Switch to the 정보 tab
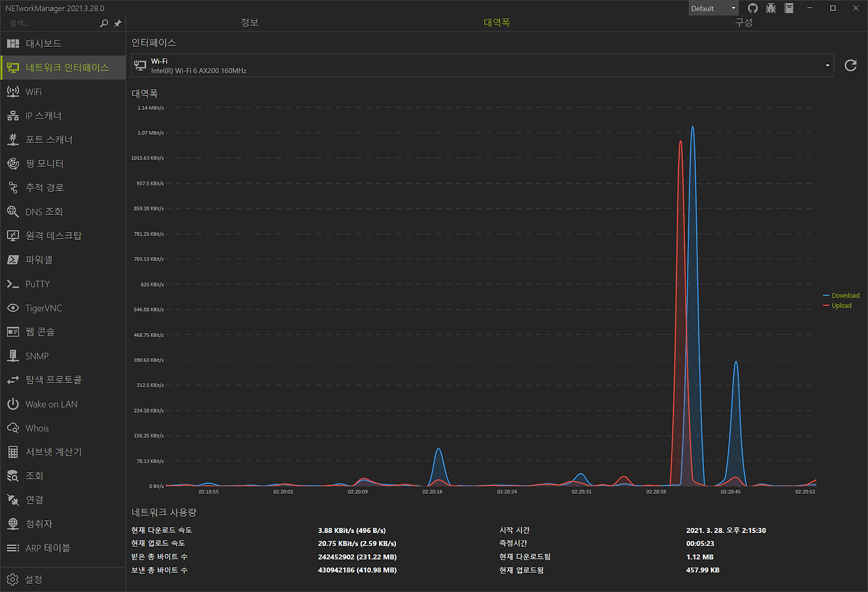This screenshot has width=868, height=592. pyautogui.click(x=250, y=22)
